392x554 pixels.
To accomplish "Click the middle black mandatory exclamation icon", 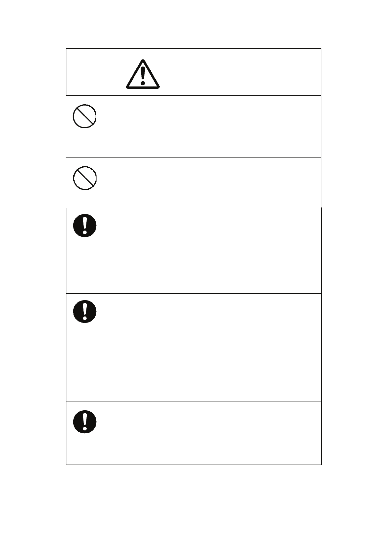I will (x=85, y=311).
